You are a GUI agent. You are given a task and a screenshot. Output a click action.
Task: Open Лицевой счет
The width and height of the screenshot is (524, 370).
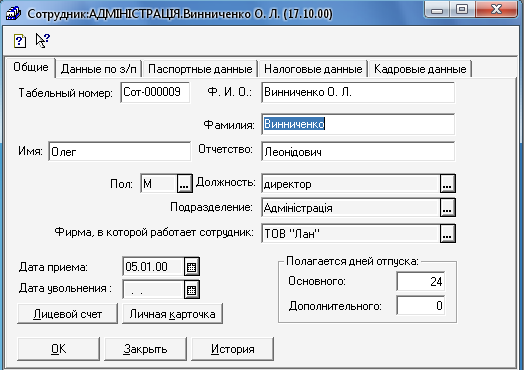(x=68, y=314)
